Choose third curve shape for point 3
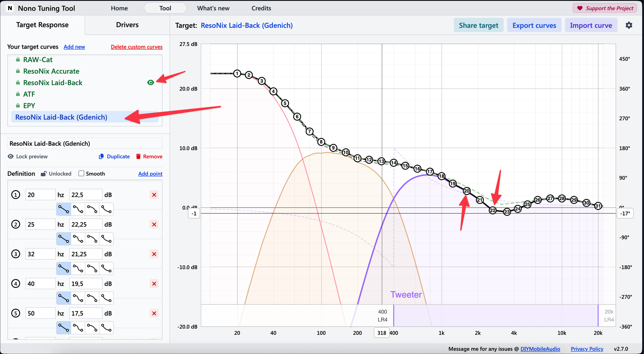644x354 pixels. point(92,269)
